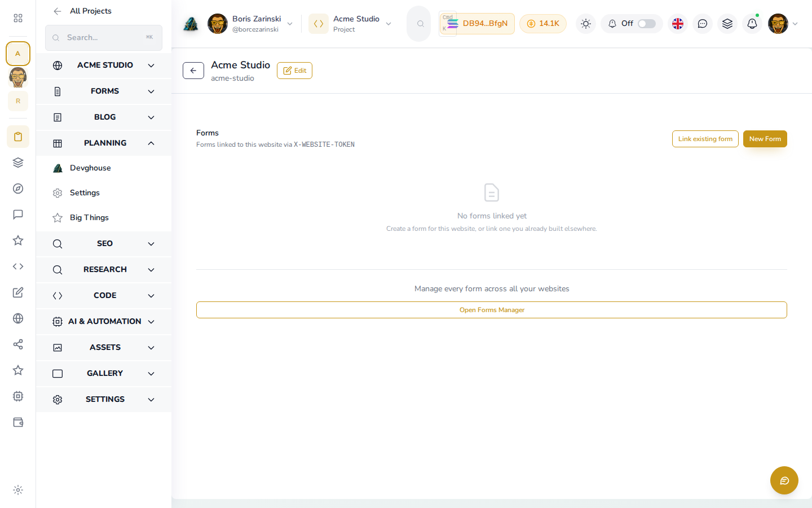Click the edit pencil icon in left rail
Screen dimensions: 812x508
(18, 292)
